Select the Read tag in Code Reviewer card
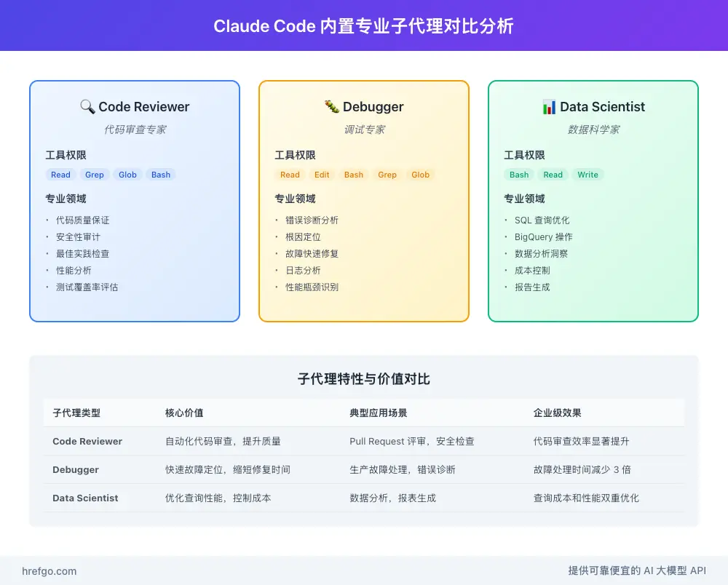Viewport: 728px width, 585px height. (x=61, y=175)
